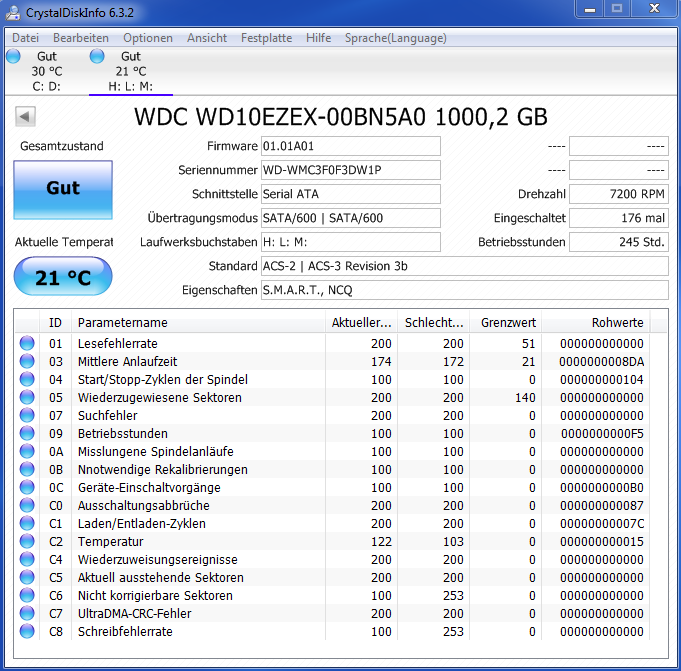
Task: Open the Ansicht menu
Action: tap(207, 38)
